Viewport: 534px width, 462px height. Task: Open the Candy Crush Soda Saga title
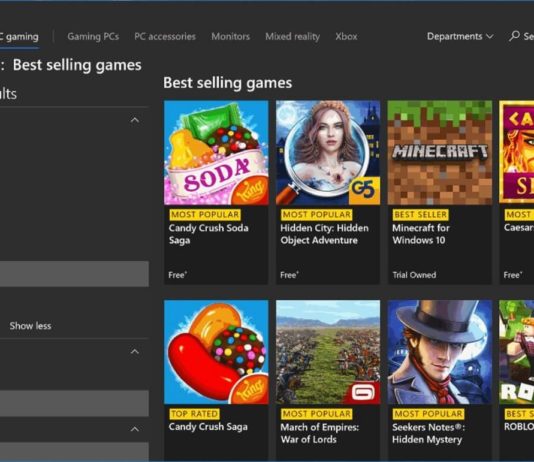(x=208, y=234)
